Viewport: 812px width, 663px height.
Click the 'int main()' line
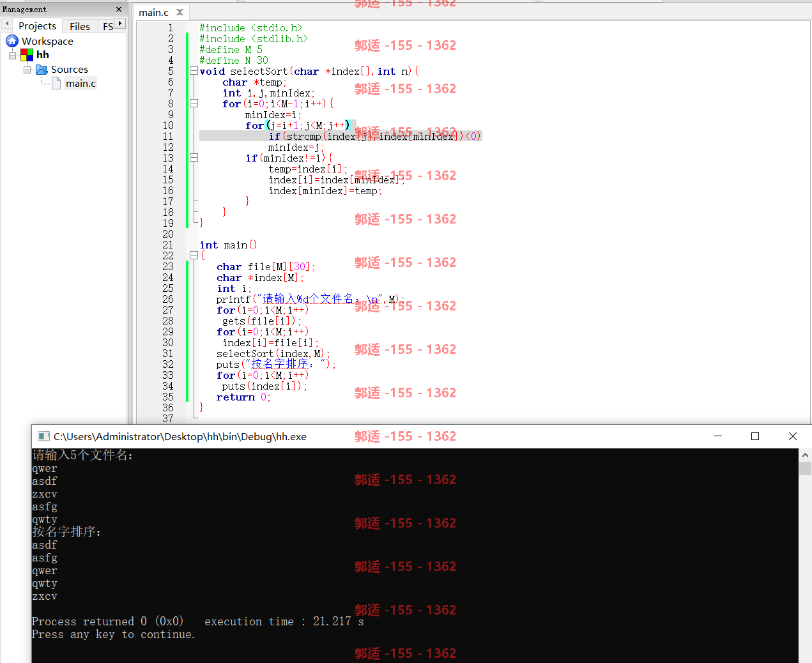pos(228,245)
